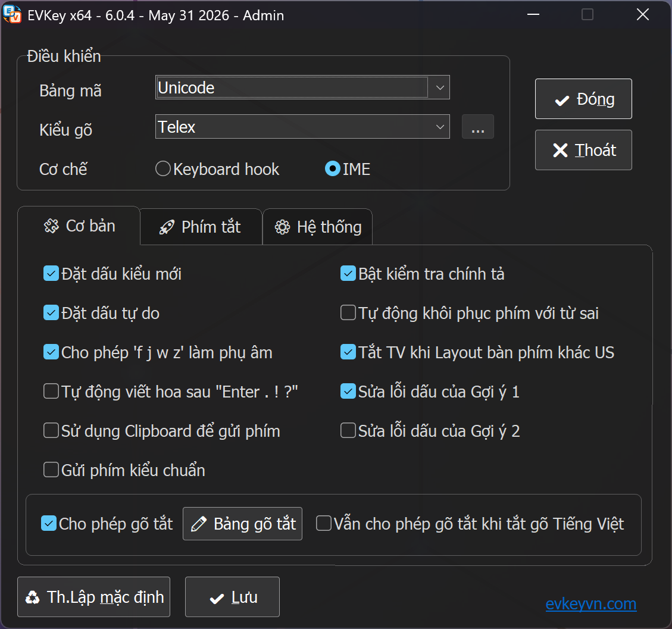Minimize the EVKey window
Viewport: 672px width, 629px height.
pyautogui.click(x=533, y=14)
